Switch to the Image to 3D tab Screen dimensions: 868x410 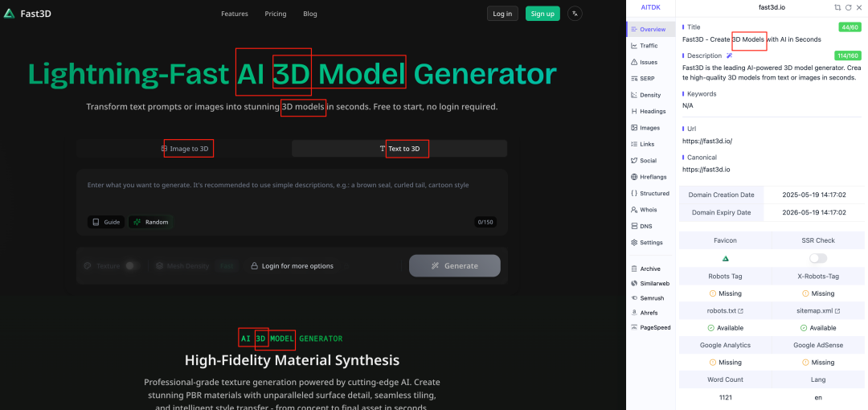[x=185, y=149]
